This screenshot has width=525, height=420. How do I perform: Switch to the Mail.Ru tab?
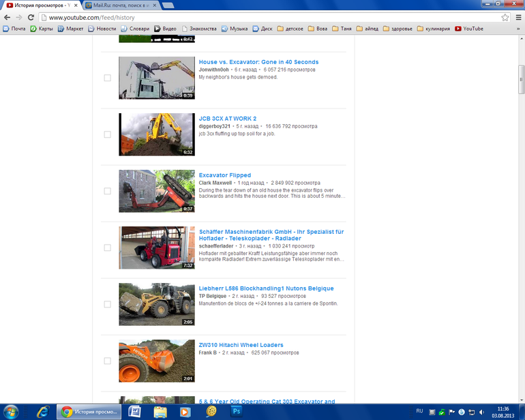pos(121,5)
